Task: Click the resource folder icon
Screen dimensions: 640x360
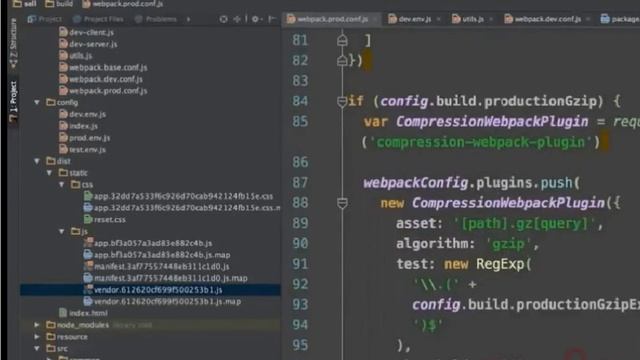Action: pyautogui.click(x=51, y=337)
